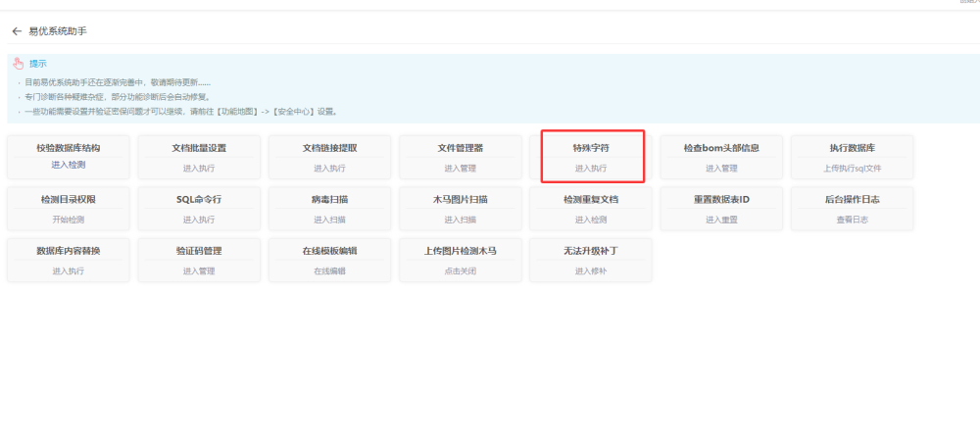This screenshot has width=980, height=444.
Task: Select the 特殊字符 card title
Action: pos(591,148)
